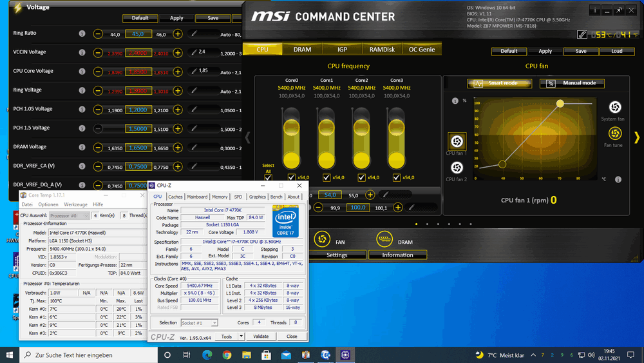Click the info icon beside the °C axis
Screen dimensions: 644x363
click(618, 179)
